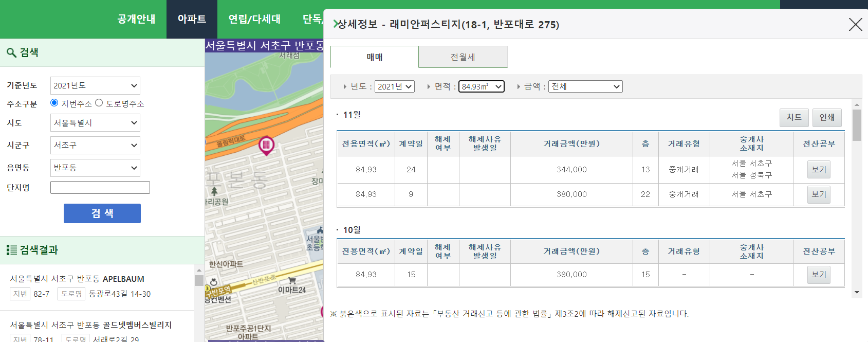The width and height of the screenshot is (868, 342).
Task: Click the 한신아파트 label on the map
Action: pos(226,264)
